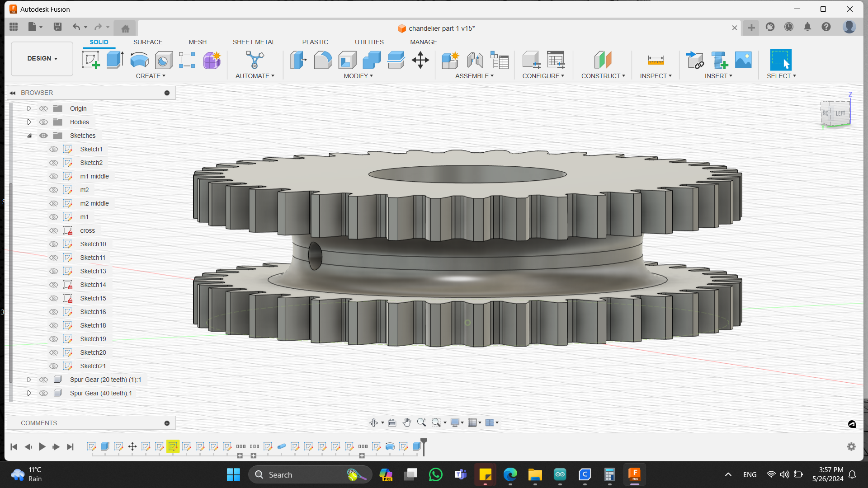This screenshot has width=868, height=488.
Task: Switch to the MESH tab
Action: pos(198,42)
